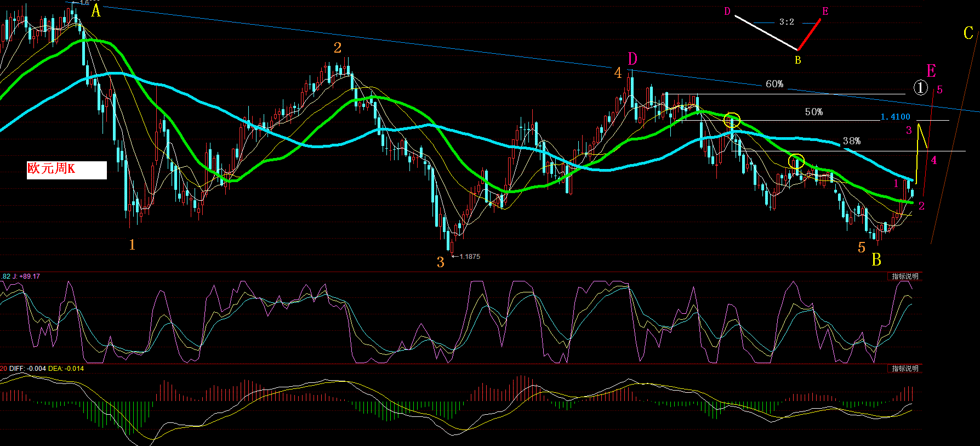This screenshot has width=980, height=446.
Task: Select the 50% retracement label
Action: (814, 112)
